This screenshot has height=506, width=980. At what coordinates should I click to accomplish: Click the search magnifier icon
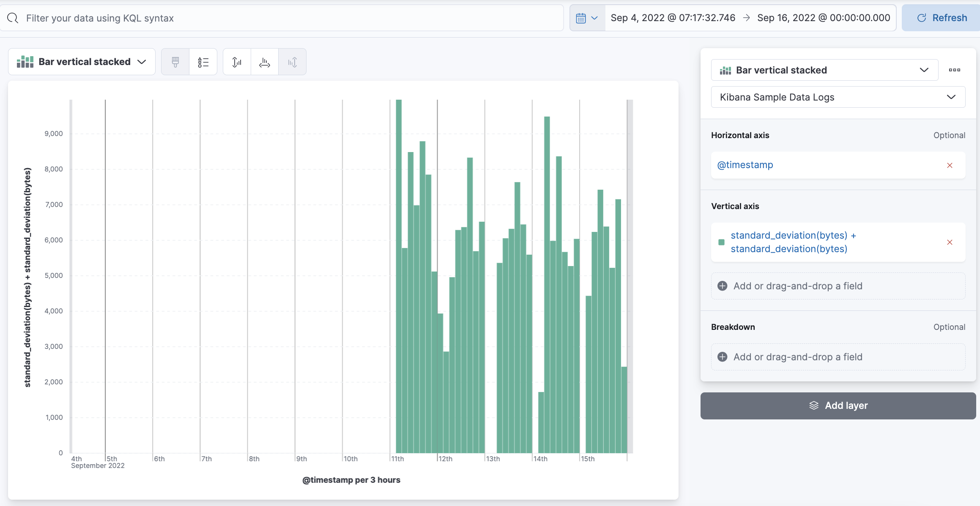click(13, 18)
